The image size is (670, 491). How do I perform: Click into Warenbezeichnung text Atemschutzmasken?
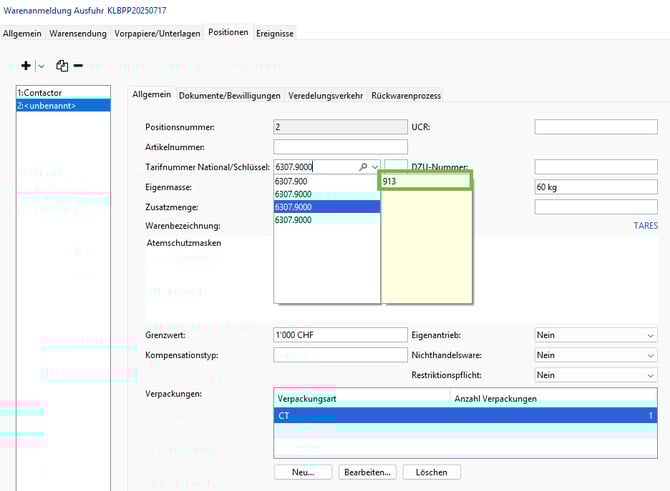[184, 243]
